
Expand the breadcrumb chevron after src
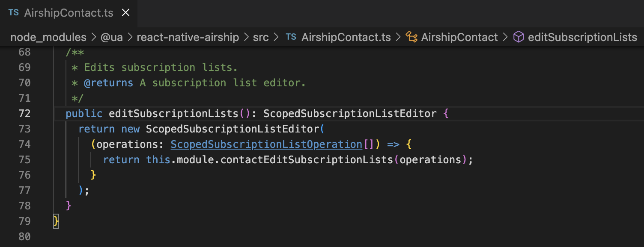point(275,37)
